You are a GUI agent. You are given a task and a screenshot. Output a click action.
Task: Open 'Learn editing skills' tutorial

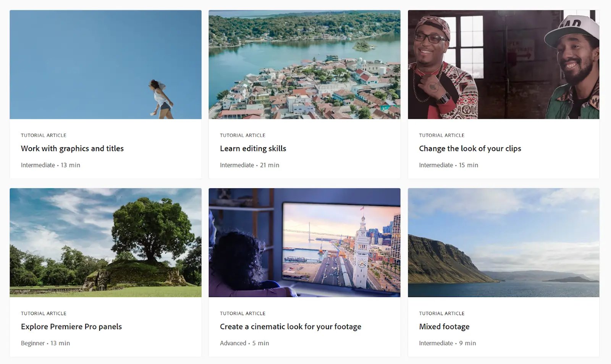point(253,149)
